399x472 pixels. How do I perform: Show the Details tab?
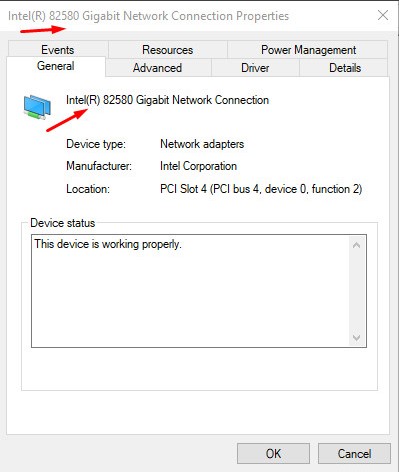pos(345,68)
